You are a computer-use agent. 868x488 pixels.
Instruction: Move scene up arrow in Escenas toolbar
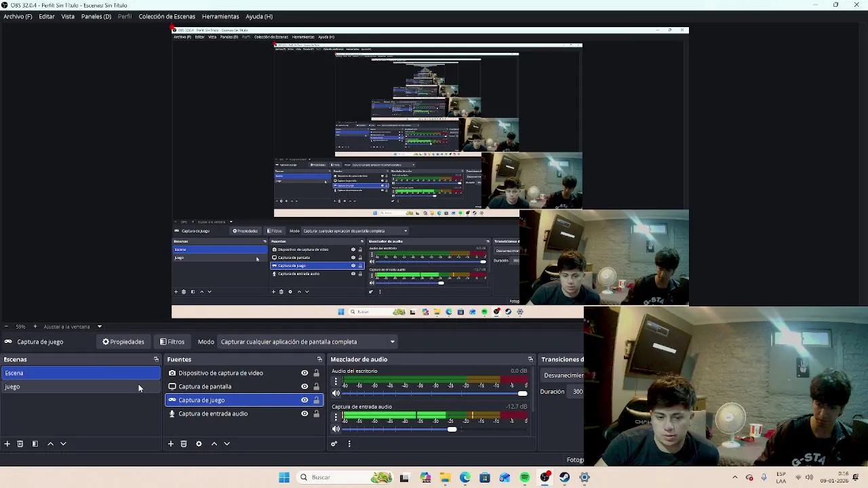point(50,444)
